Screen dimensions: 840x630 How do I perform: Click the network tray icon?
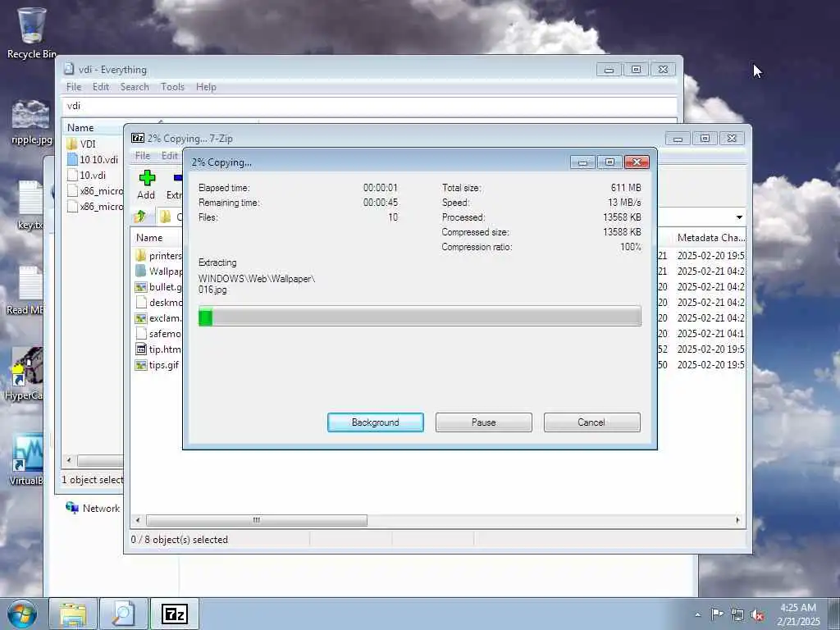click(x=737, y=614)
